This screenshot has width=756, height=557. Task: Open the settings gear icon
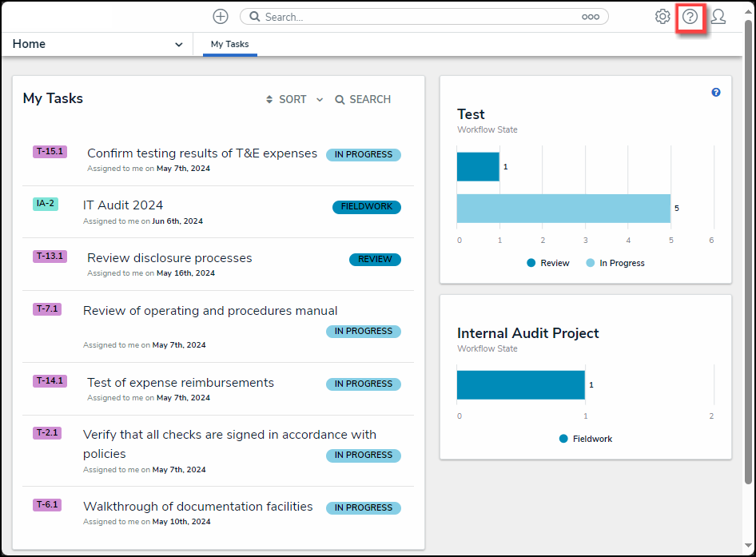(x=662, y=17)
